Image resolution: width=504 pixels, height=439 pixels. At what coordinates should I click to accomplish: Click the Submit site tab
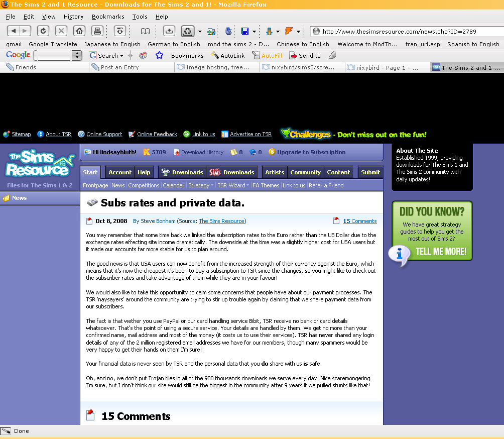[370, 172]
